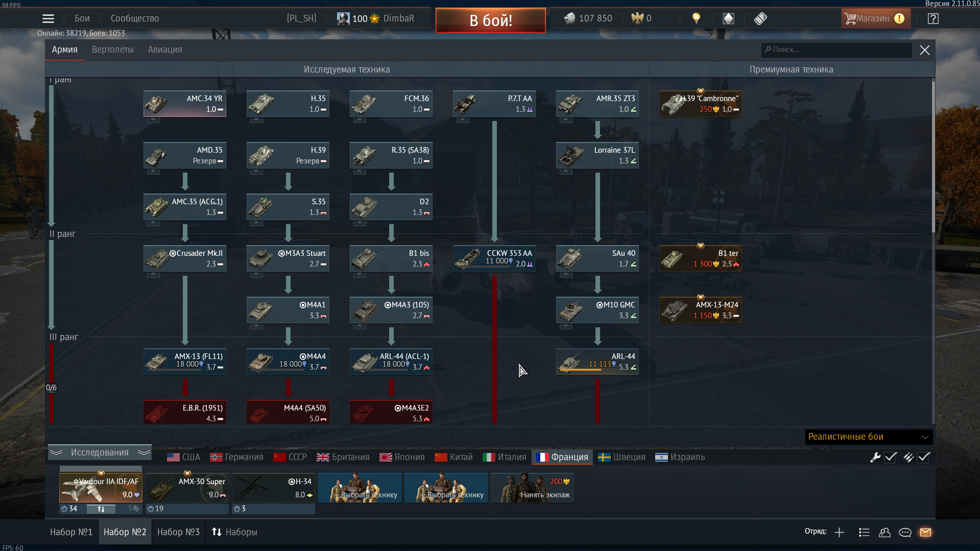The width and height of the screenshot is (980, 551).
Task: Add squad member with plus icon
Action: tap(839, 532)
